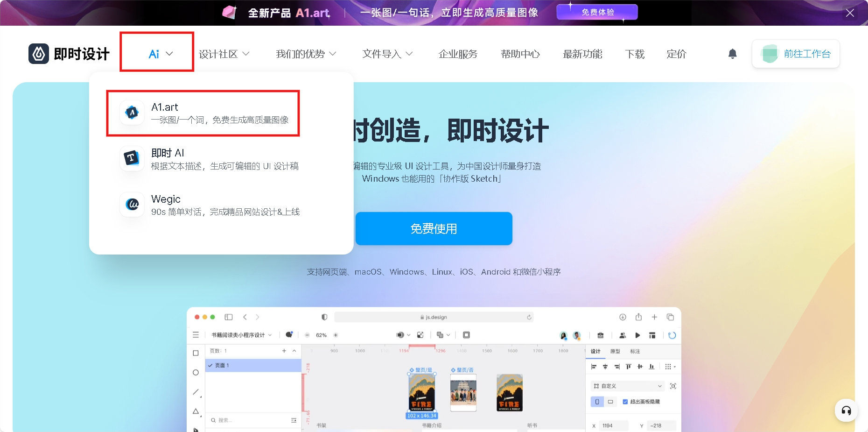Viewport: 868px width, 432px height.
Task: Click the zoom in plus button
Action: pos(336,335)
